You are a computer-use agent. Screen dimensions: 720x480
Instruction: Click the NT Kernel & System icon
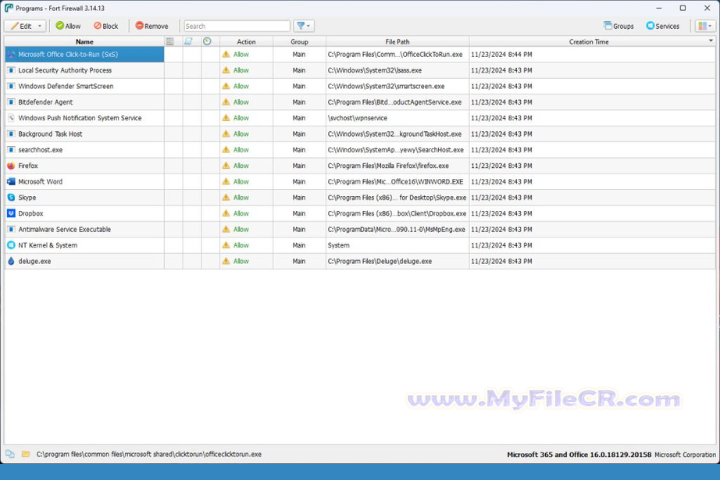11,245
